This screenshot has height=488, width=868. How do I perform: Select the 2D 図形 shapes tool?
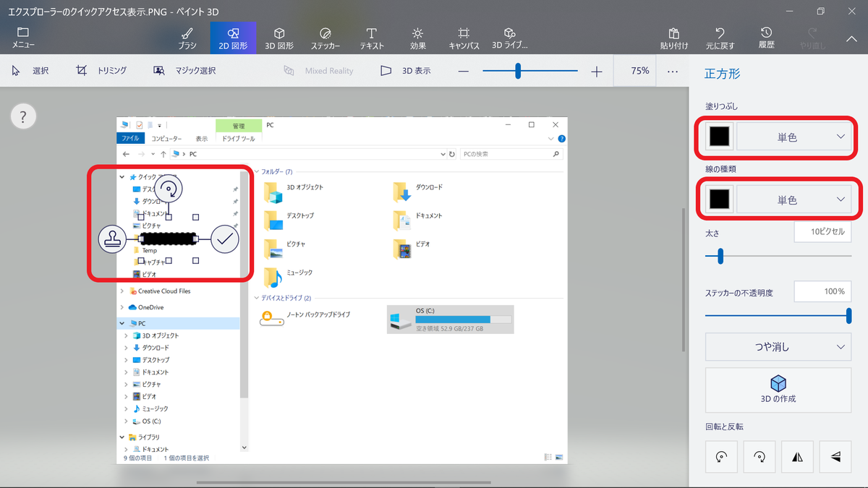(233, 38)
